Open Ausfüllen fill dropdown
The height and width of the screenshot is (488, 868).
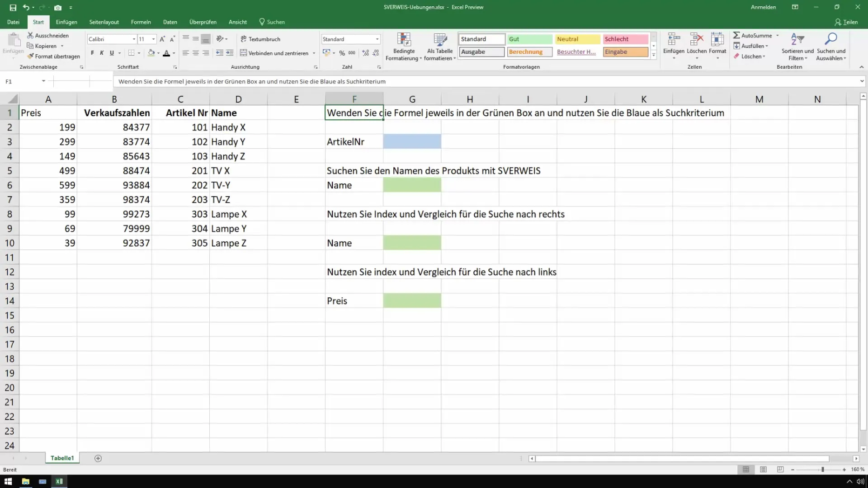point(751,46)
